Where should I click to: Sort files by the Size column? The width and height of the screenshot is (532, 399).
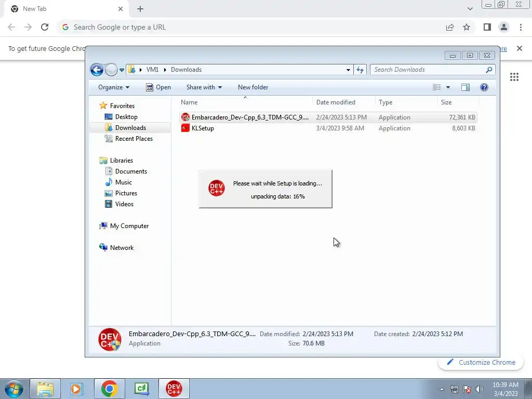pyautogui.click(x=458, y=102)
